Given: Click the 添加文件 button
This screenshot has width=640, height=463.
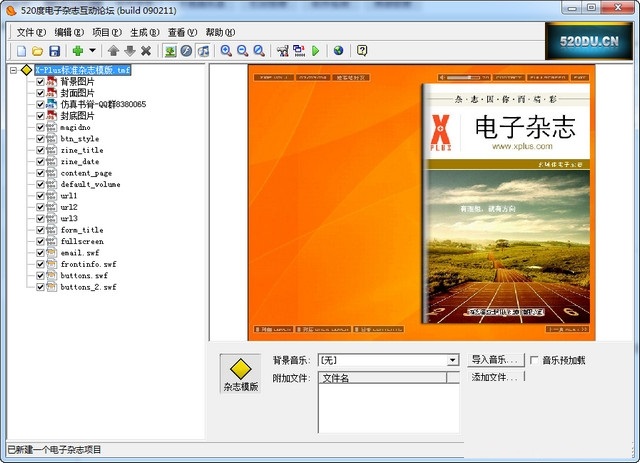Looking at the screenshot, I should coord(495,377).
